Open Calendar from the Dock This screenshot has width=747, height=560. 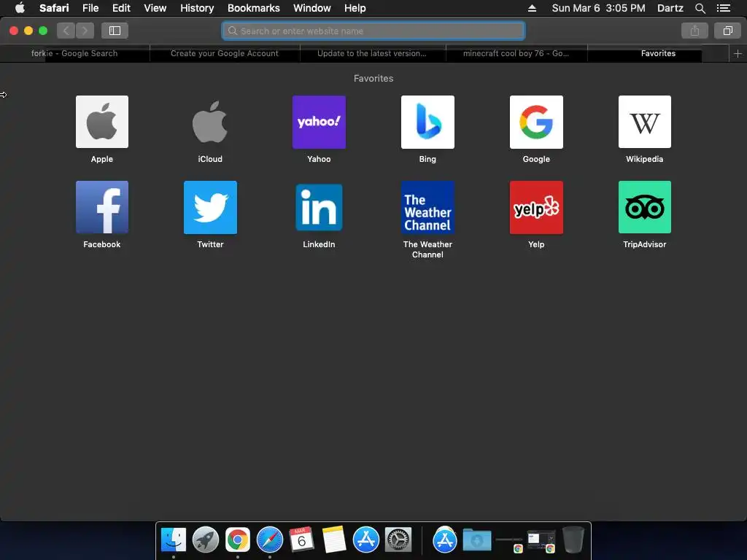tap(301, 540)
